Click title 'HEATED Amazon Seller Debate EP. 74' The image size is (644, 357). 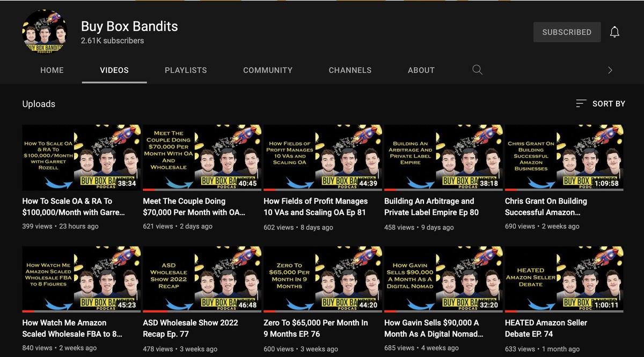pyautogui.click(x=546, y=329)
